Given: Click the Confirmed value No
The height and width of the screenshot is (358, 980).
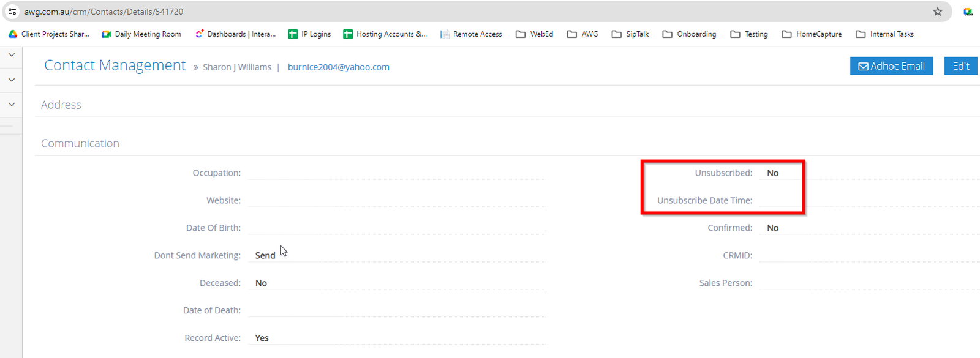Looking at the screenshot, I should pyautogui.click(x=773, y=228).
